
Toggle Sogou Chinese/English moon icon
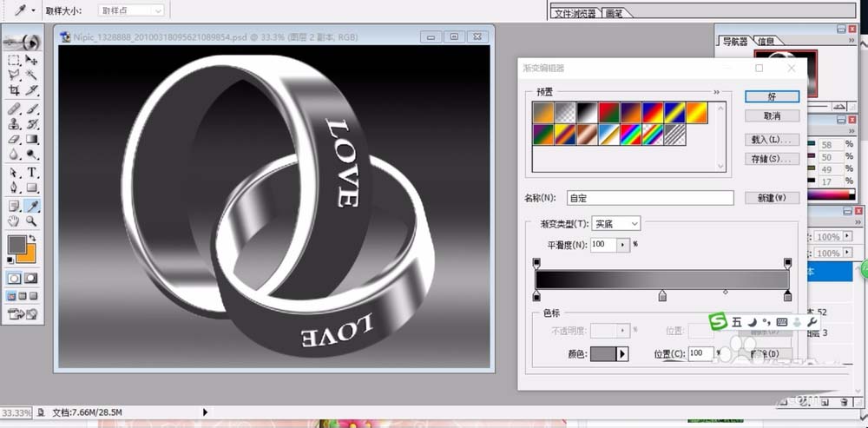pos(752,322)
